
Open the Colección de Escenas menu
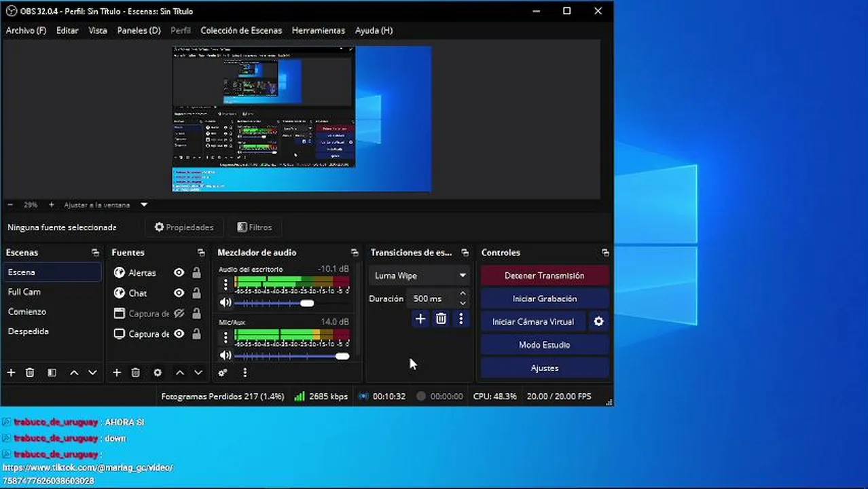tap(241, 31)
